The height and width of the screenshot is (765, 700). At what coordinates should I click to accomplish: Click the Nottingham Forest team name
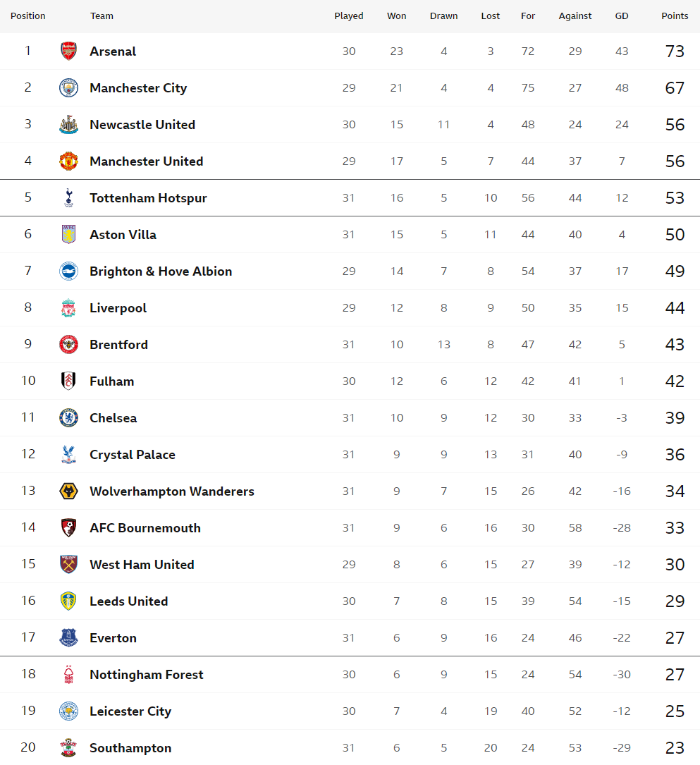coord(147,674)
